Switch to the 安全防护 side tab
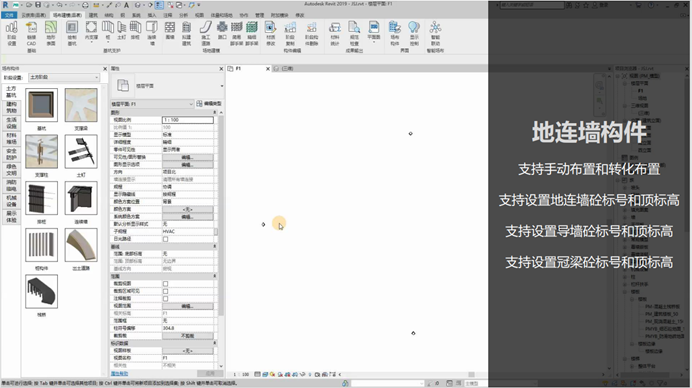 [x=11, y=154]
